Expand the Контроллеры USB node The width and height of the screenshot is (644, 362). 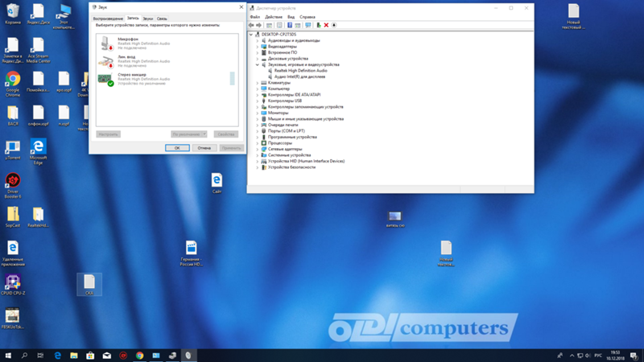click(x=258, y=101)
